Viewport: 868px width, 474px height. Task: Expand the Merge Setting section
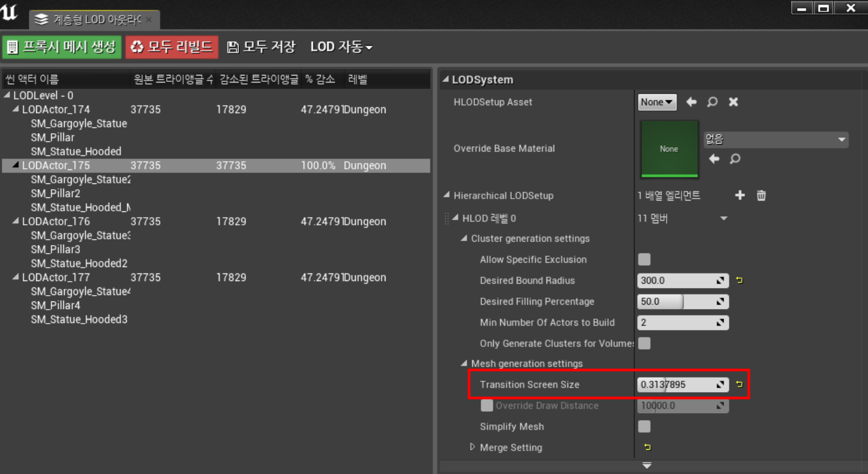click(472, 447)
